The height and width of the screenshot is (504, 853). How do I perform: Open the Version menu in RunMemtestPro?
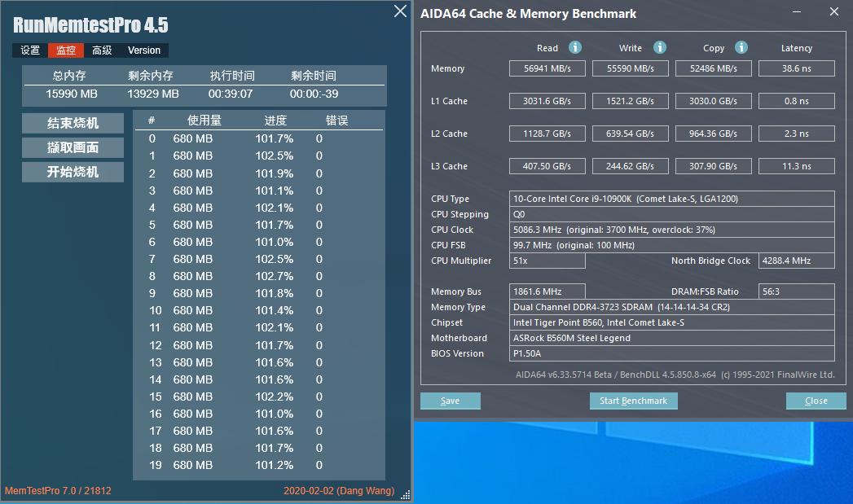pos(143,50)
